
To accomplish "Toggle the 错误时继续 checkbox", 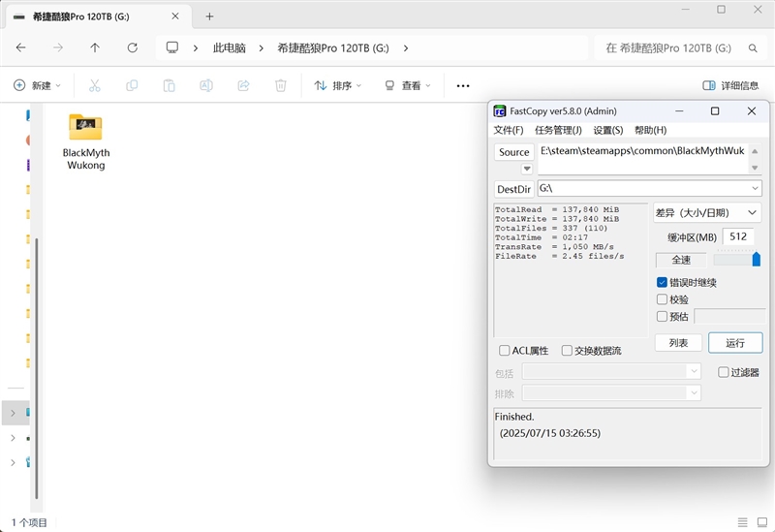I will [662, 282].
